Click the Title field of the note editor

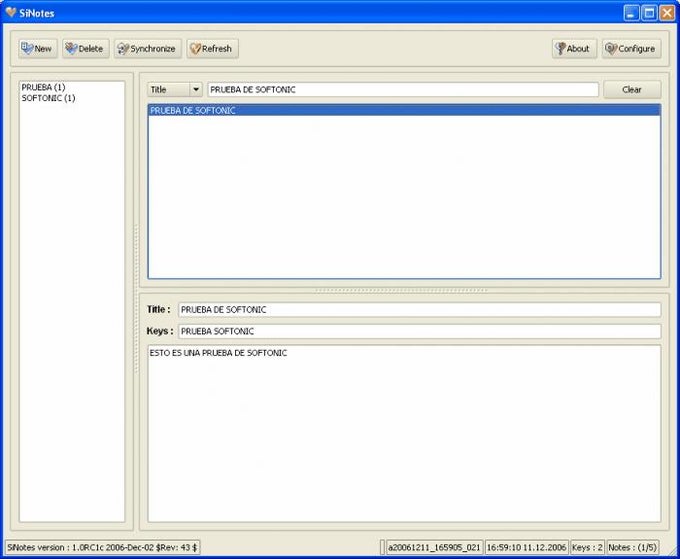pyautogui.click(x=419, y=310)
